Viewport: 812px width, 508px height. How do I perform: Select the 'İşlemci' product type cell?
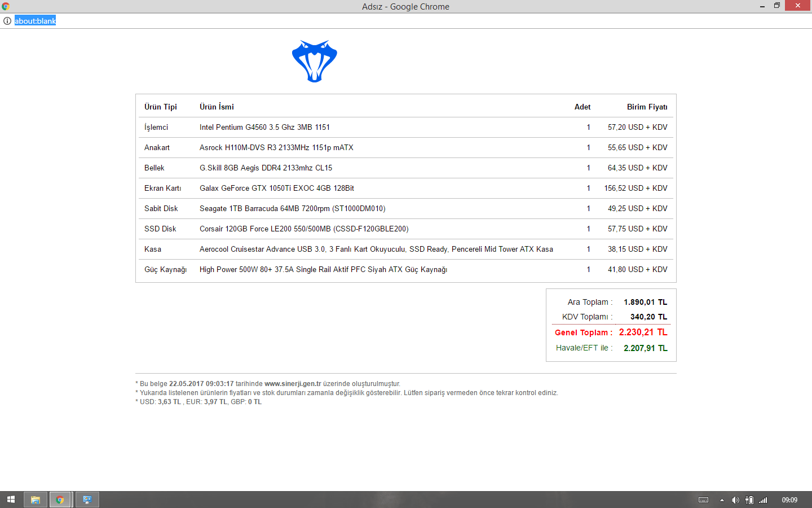[x=156, y=127]
